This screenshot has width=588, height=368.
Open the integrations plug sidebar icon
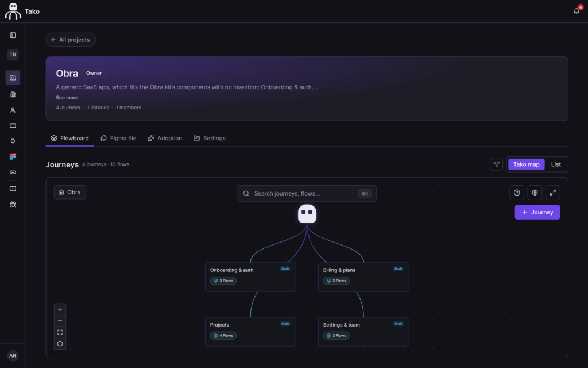point(13,141)
